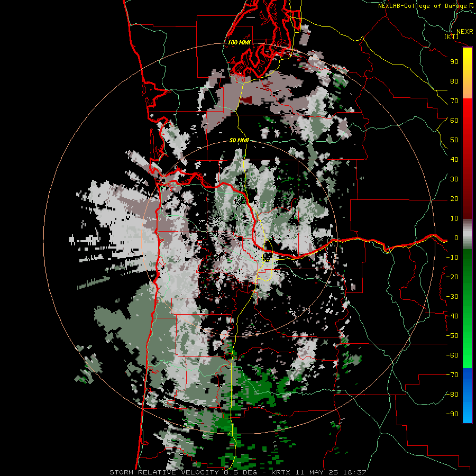The image size is (476, 476).
Task: Click the 50 value on the velocity scale
Action: (454, 140)
